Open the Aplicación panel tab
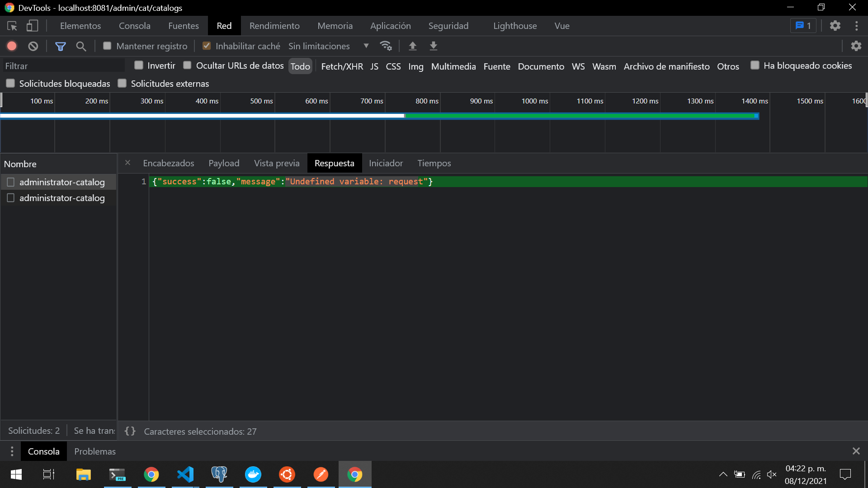The image size is (868, 488). [391, 26]
